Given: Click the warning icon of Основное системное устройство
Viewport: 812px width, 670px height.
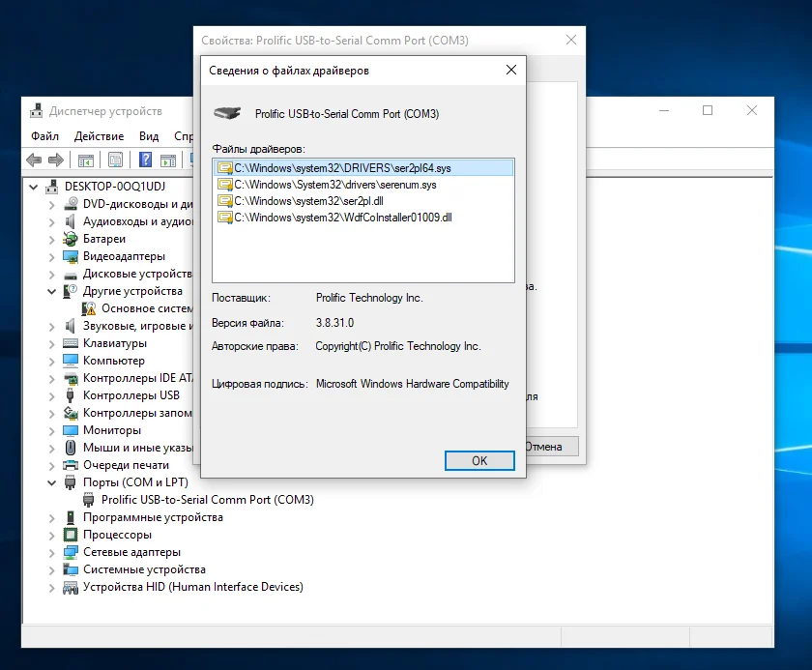Looking at the screenshot, I should [89, 308].
